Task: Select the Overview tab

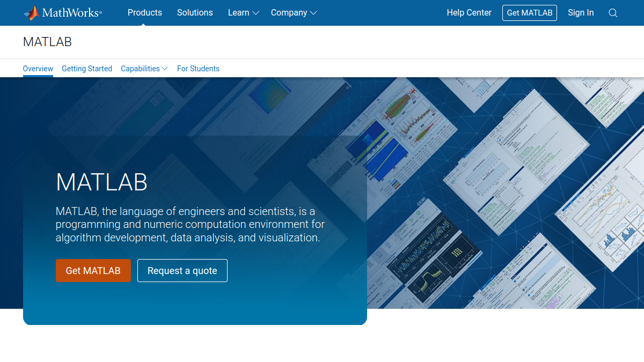Action: (38, 69)
